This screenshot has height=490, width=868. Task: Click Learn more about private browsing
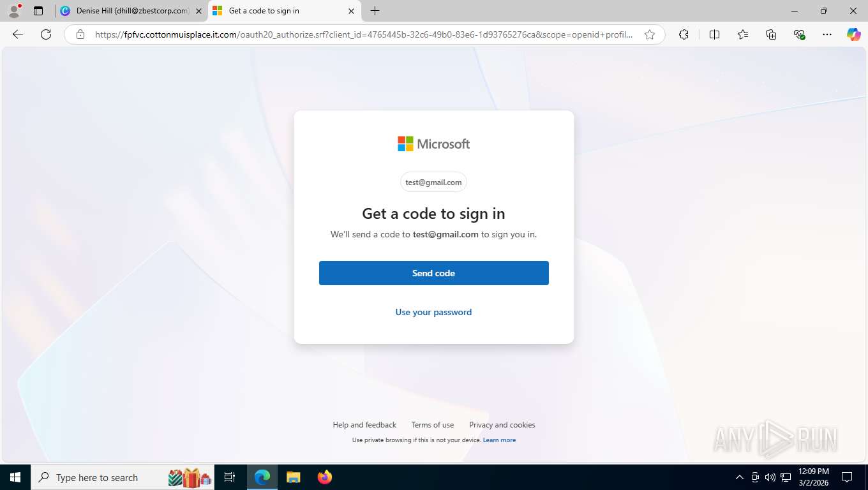pyautogui.click(x=499, y=440)
